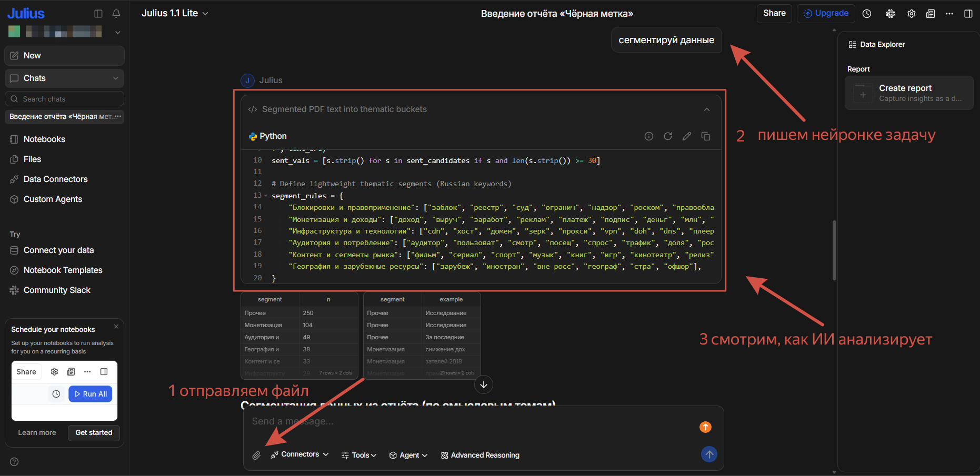This screenshot has height=476, width=980.
Task: Focus the Search chats field
Action: pos(64,99)
